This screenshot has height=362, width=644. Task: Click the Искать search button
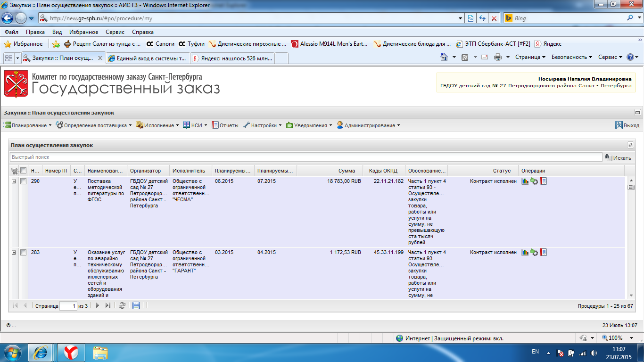point(618,157)
